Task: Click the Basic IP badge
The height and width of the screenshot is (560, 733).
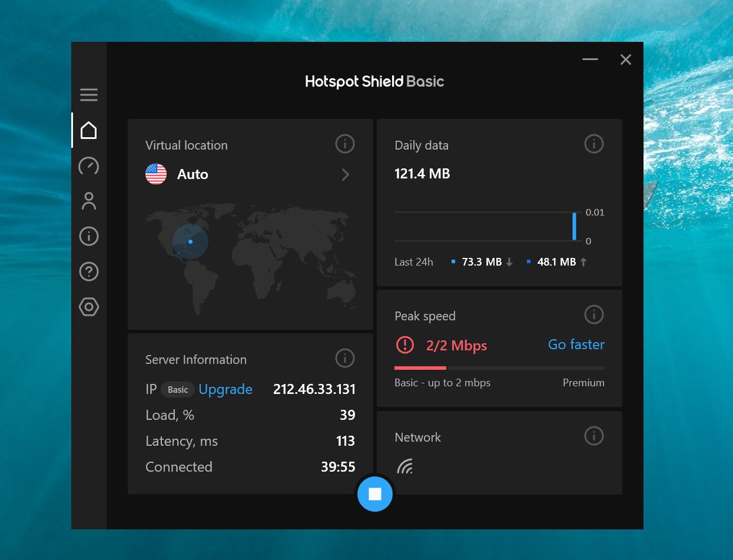Action: [x=178, y=389]
